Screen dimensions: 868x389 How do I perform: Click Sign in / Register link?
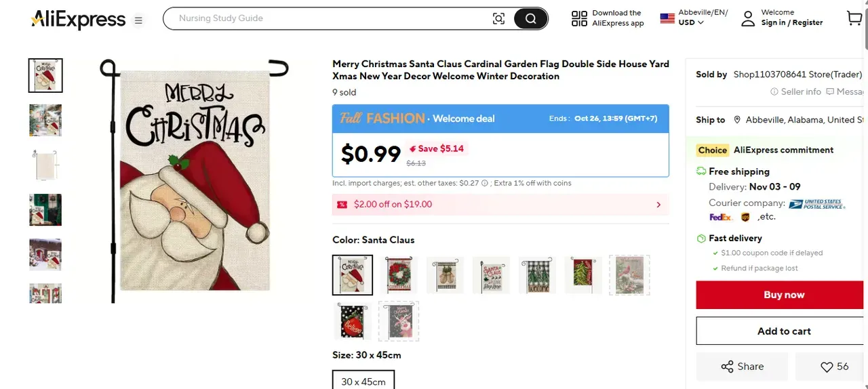coord(791,23)
